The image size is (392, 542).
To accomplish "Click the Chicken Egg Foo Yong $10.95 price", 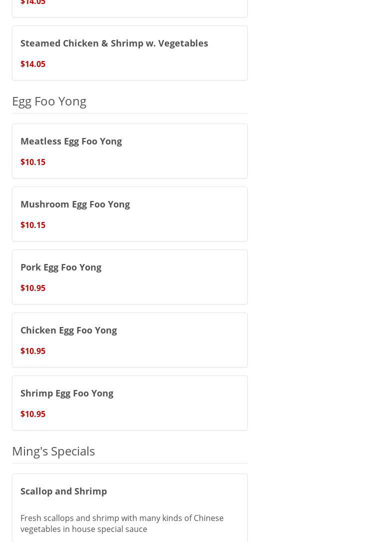I will pos(33,351).
